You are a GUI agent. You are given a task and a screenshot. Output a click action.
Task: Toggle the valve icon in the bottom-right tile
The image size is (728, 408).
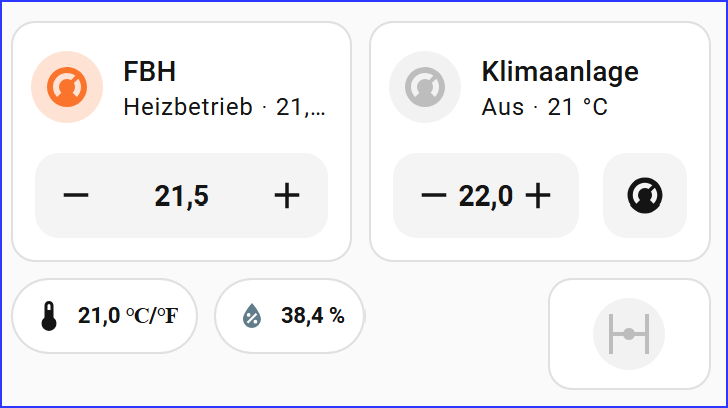(629, 334)
